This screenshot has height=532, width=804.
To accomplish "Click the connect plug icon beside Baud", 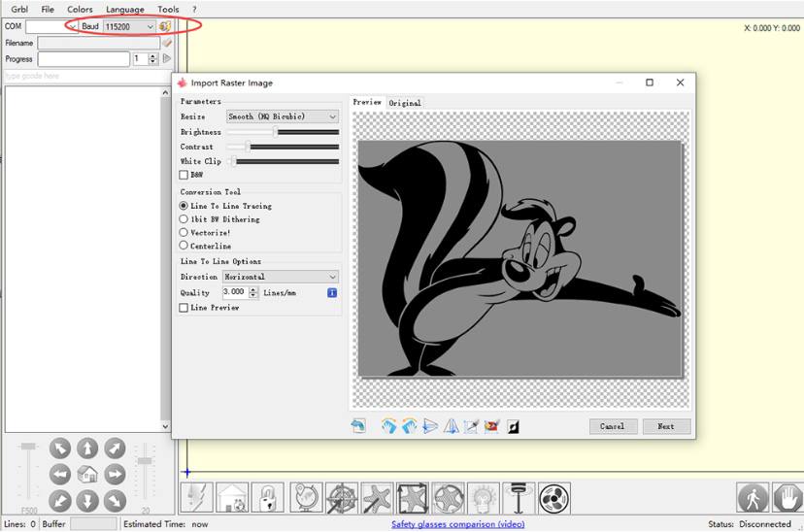I will (165, 26).
